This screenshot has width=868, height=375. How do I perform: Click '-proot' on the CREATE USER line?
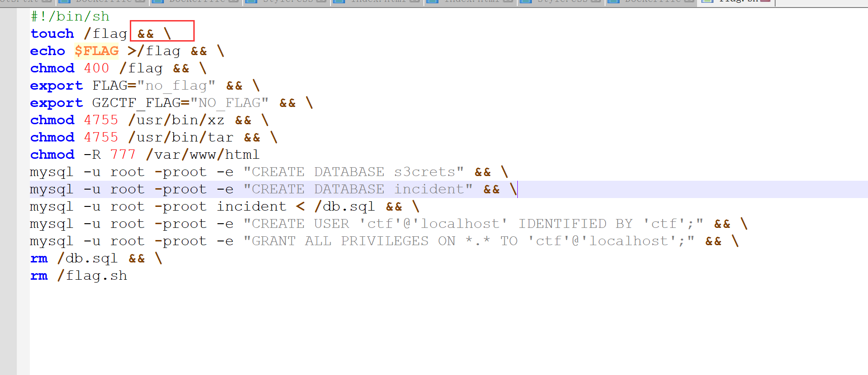pyautogui.click(x=181, y=224)
